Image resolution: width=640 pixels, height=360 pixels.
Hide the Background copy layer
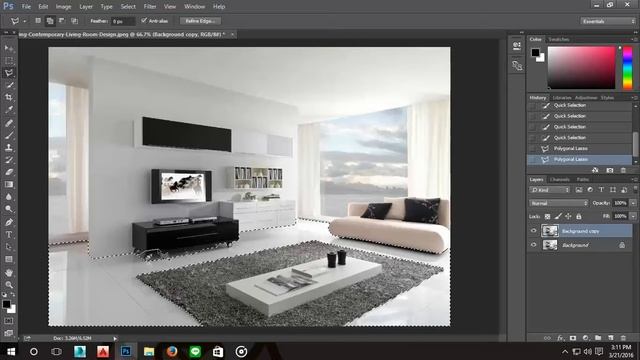click(x=533, y=231)
